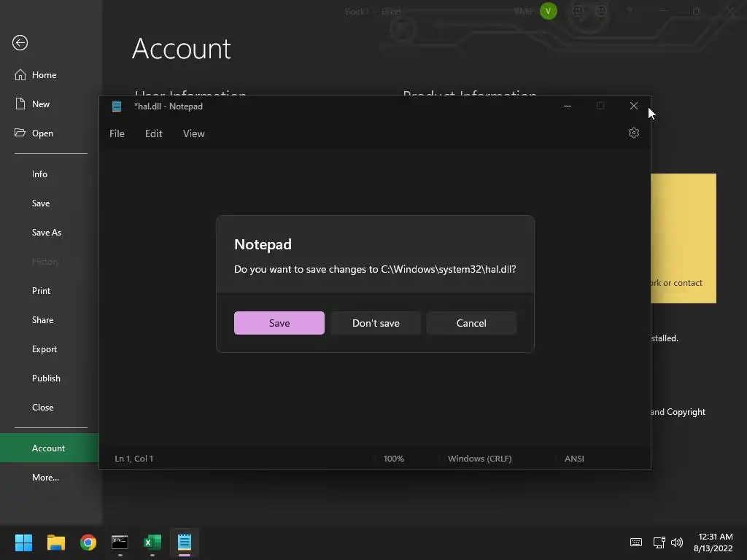
Task: Click the green V account avatar
Action: point(549,11)
